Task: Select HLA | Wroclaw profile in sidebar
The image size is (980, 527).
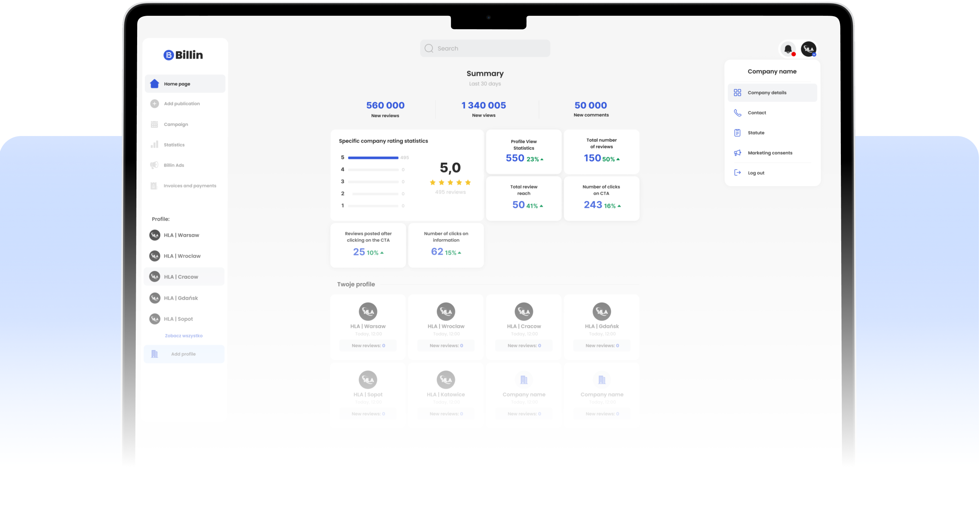Action: (x=182, y=256)
